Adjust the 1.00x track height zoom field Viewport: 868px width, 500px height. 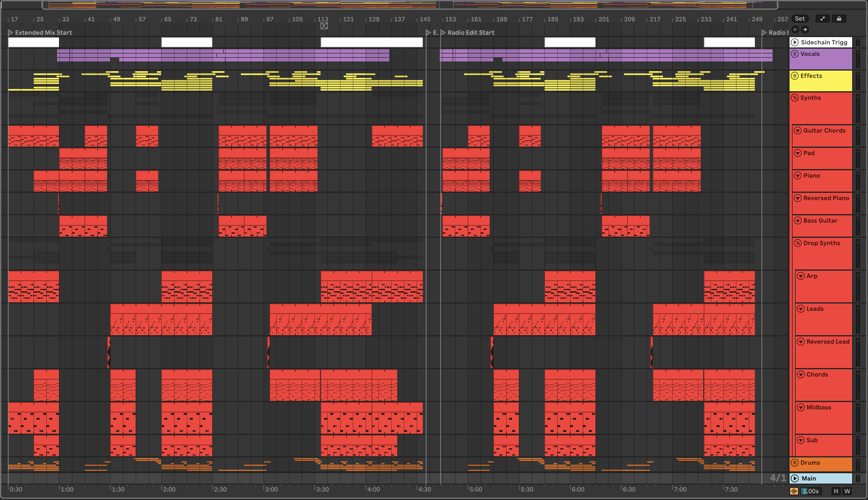pos(811,491)
